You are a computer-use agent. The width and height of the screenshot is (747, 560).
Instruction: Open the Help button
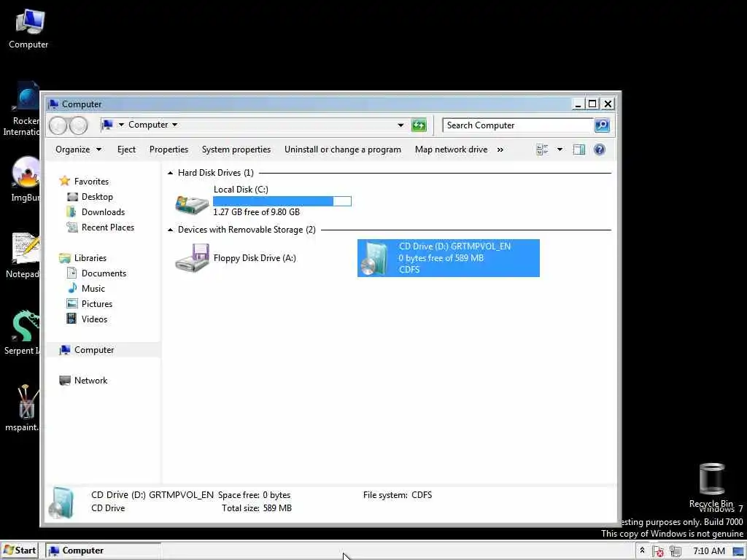[x=600, y=149]
